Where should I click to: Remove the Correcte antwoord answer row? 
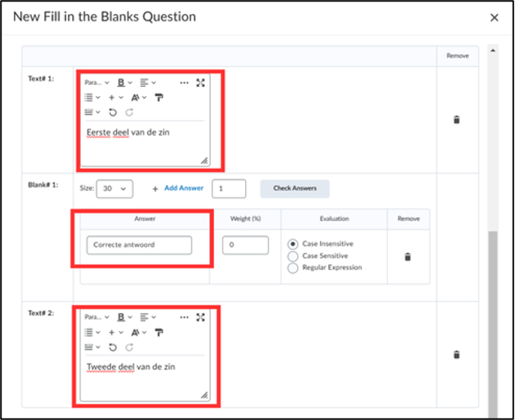tap(408, 256)
